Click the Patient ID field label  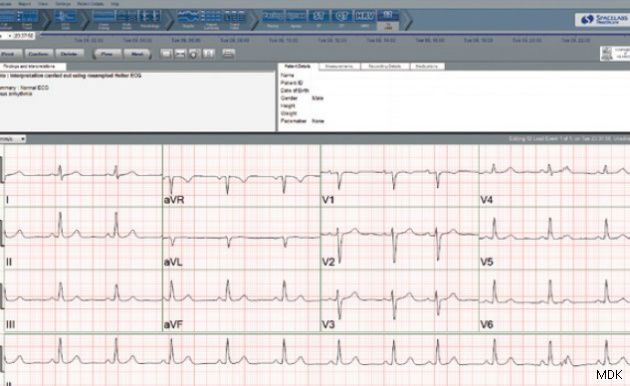[x=292, y=83]
